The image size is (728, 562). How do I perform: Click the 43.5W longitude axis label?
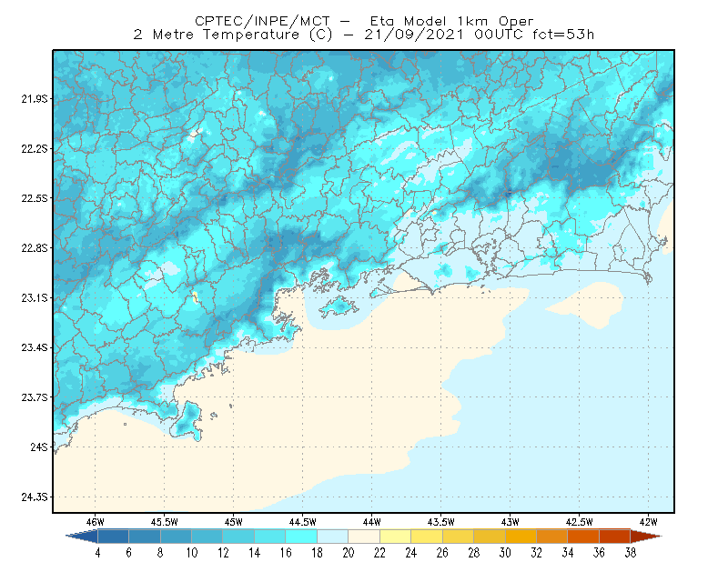440,522
